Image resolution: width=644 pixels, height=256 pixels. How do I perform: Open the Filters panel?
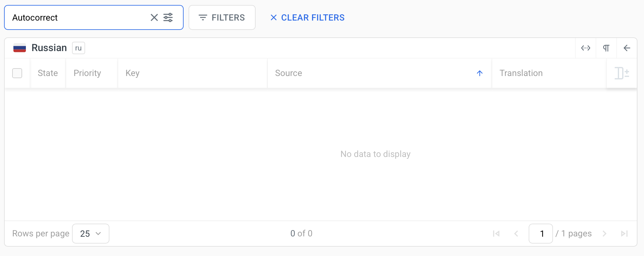pyautogui.click(x=222, y=17)
